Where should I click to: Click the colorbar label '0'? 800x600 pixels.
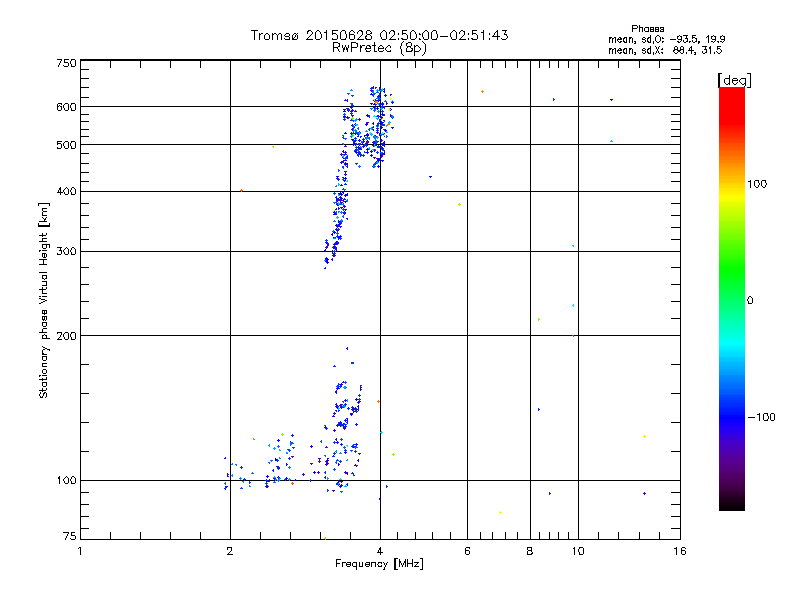tap(749, 301)
